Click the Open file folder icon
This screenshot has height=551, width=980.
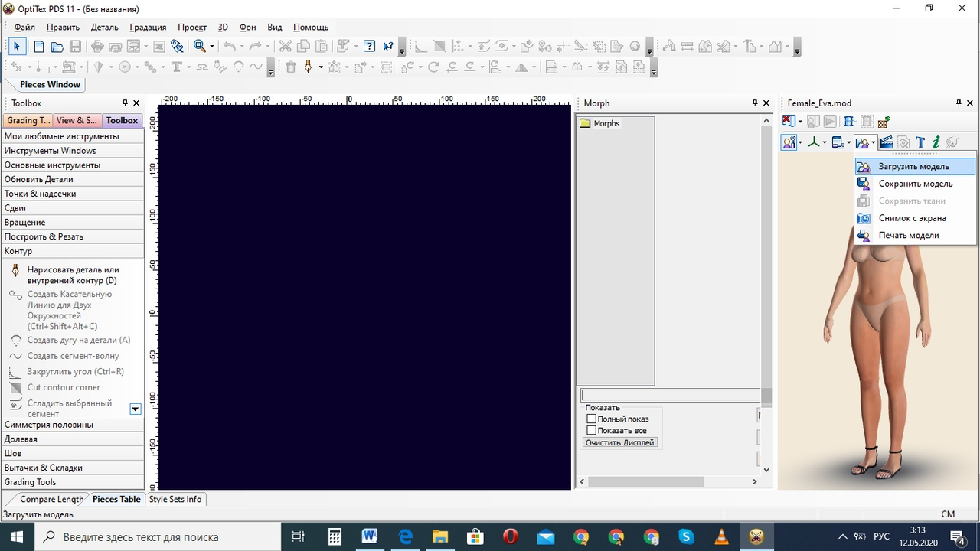[x=57, y=47]
